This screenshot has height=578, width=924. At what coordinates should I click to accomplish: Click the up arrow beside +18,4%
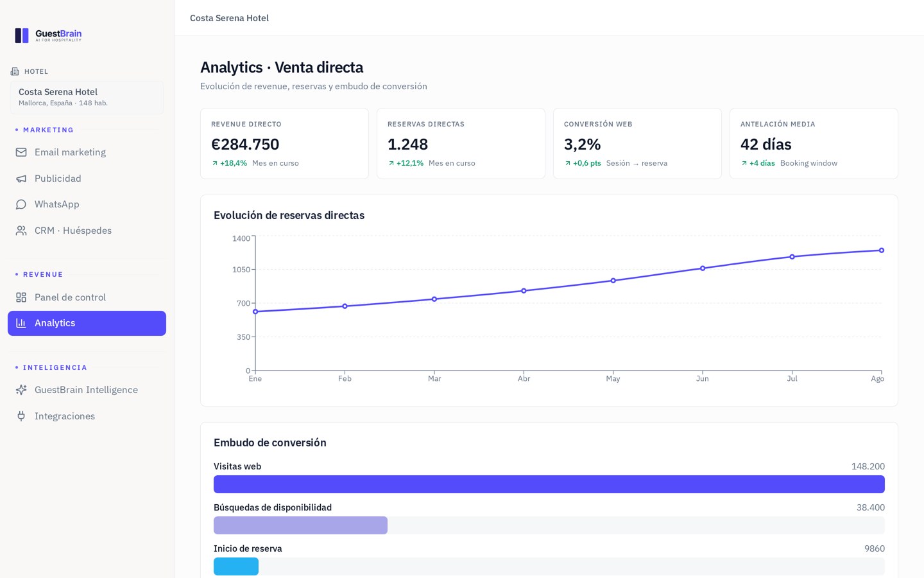[215, 163]
